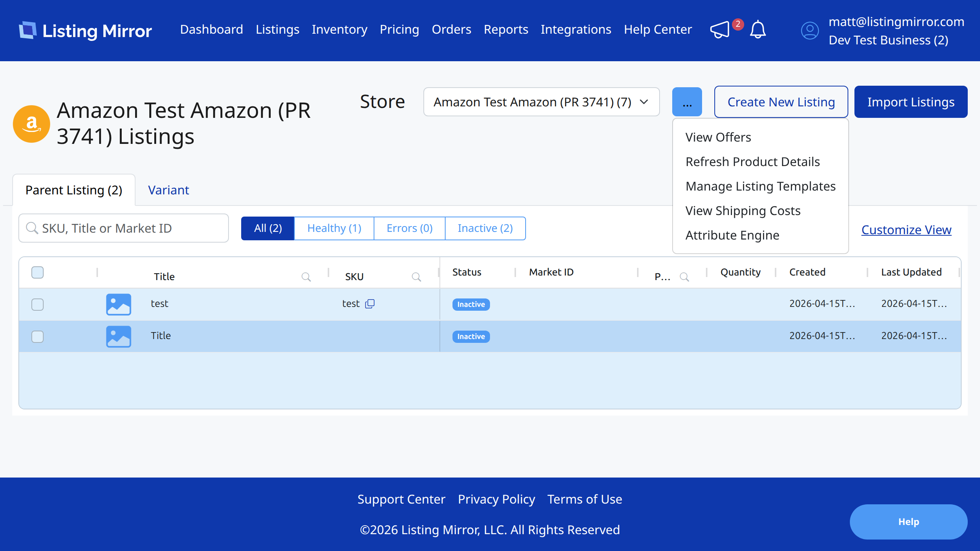
Task: Click the Quantity column header
Action: click(x=741, y=272)
